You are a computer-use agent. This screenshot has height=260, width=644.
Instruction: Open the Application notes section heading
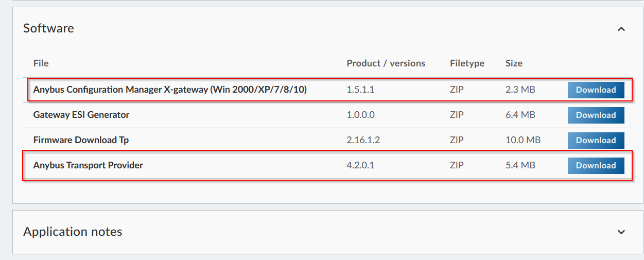[73, 232]
